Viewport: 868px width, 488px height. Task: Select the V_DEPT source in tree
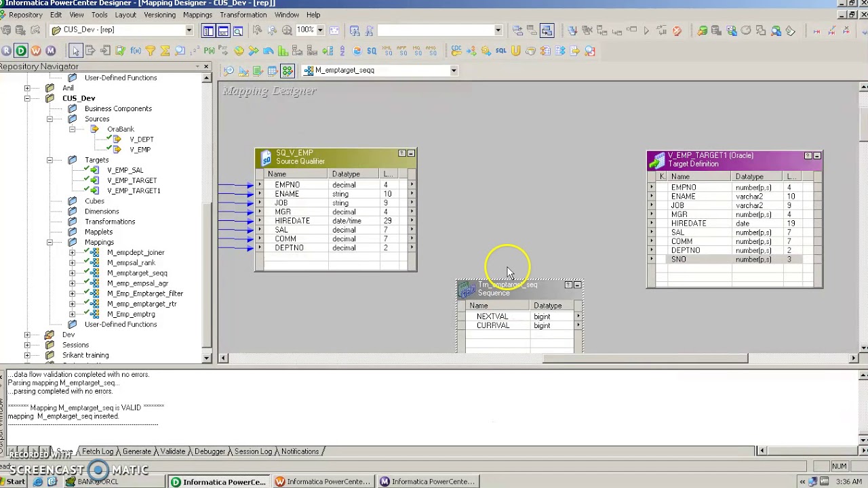pyautogui.click(x=142, y=139)
